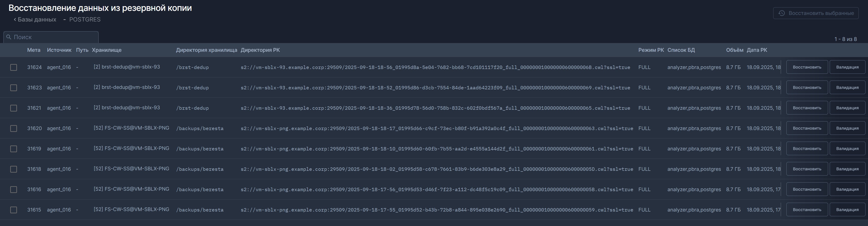Click the clock icon inside Восстановить выбранные
Image resolution: width=868 pixels, height=226 pixels.
click(781, 13)
